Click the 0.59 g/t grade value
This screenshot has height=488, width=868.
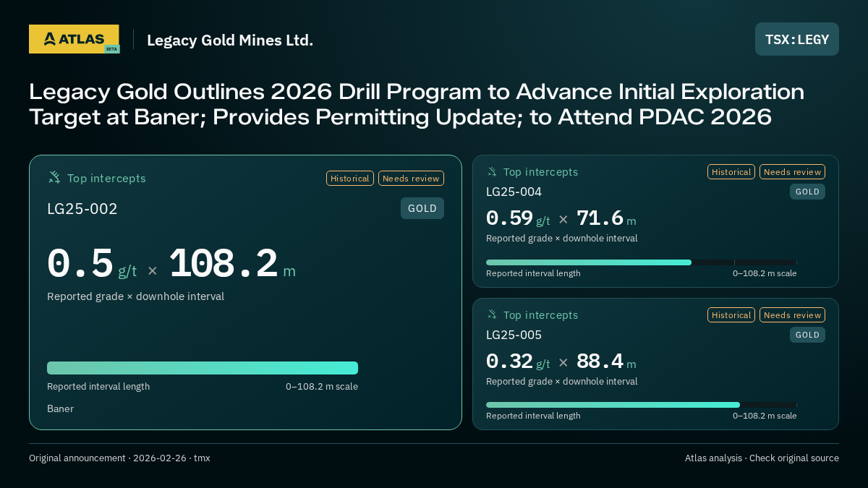pyautogui.click(x=518, y=218)
